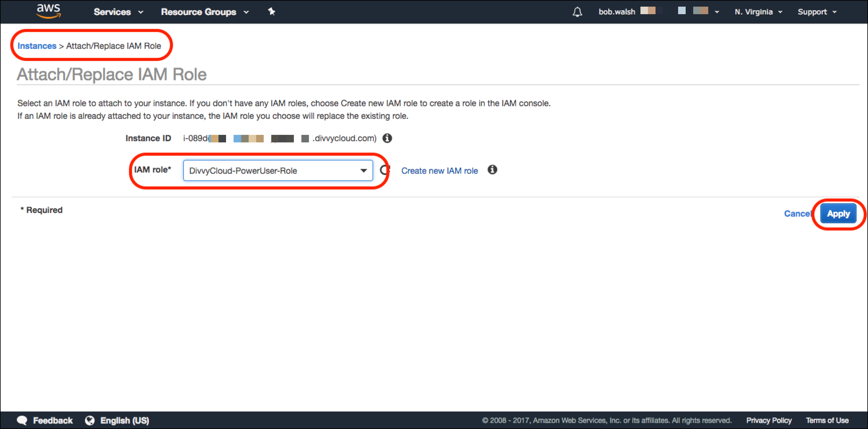
Task: Click the Instance ID value text
Action: 280,138
